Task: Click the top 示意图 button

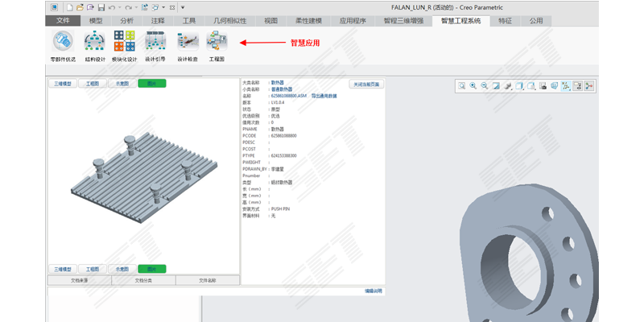Action: coord(122,84)
